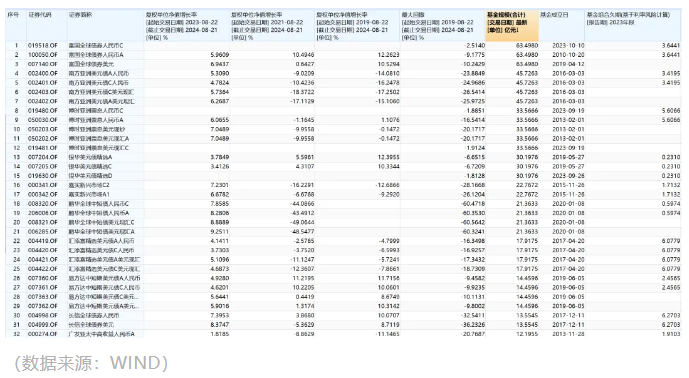Click the code cell 002400.OF
Image resolution: width=689 pixels, height=378 pixels.
[x=43, y=73]
